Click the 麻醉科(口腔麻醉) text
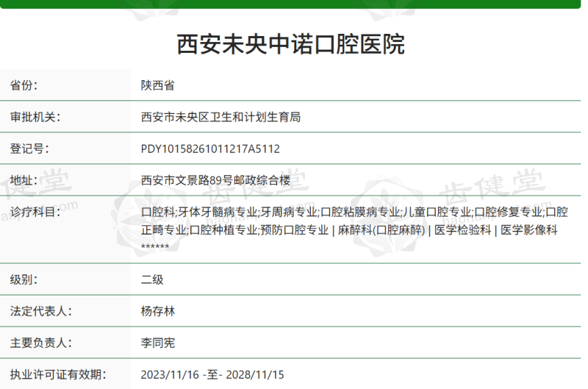The image size is (588, 389). [381, 230]
